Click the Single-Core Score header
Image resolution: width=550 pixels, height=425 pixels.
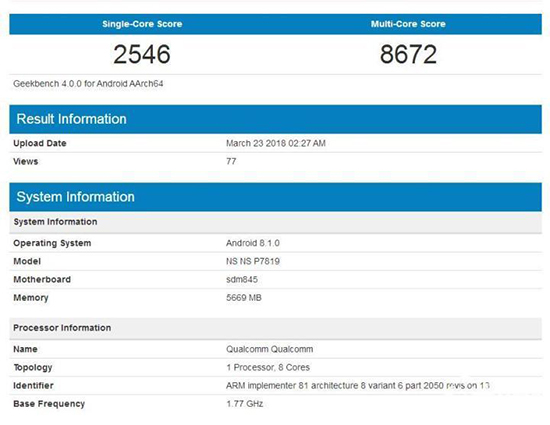coord(142,24)
